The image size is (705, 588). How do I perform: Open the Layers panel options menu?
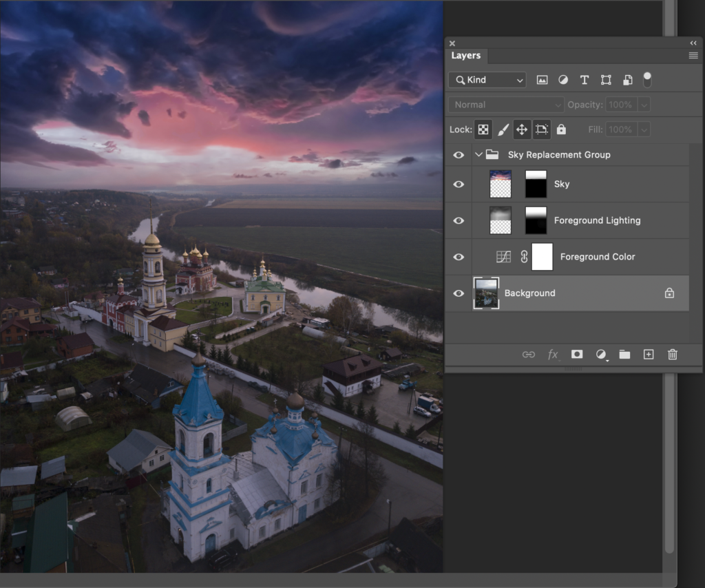pyautogui.click(x=693, y=56)
